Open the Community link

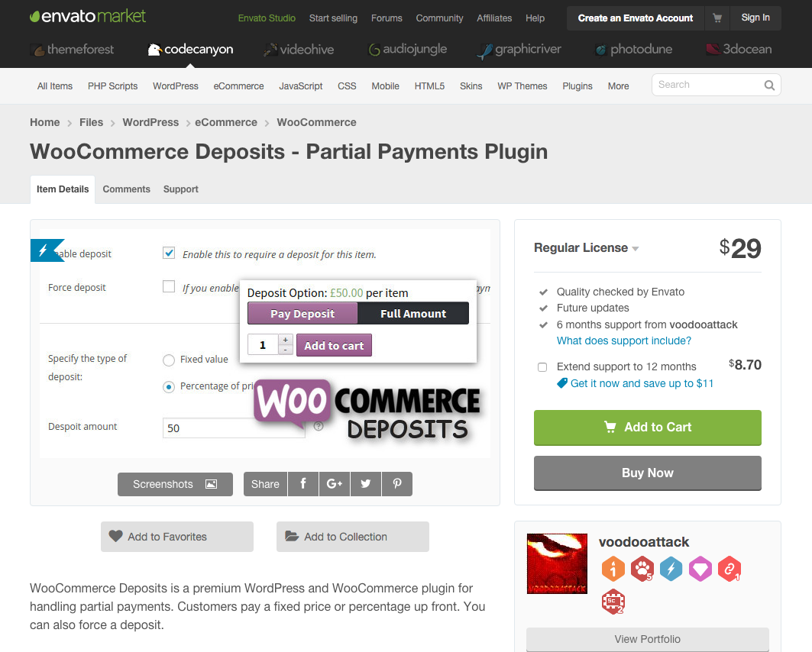click(x=440, y=18)
